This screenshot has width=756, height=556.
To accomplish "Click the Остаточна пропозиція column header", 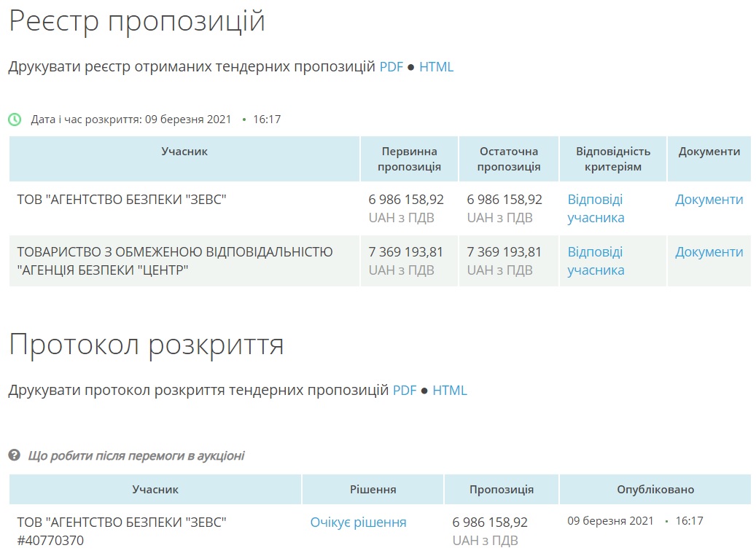I will [508, 159].
